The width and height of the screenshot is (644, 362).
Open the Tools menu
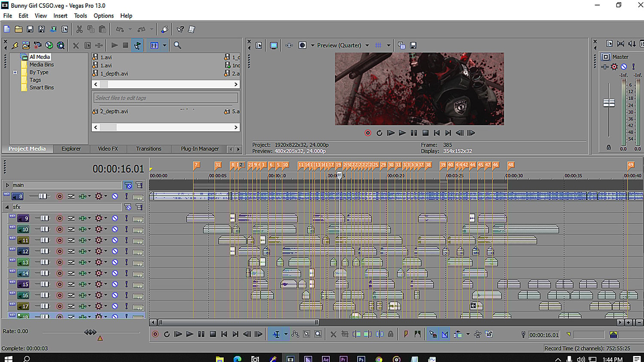(x=80, y=15)
